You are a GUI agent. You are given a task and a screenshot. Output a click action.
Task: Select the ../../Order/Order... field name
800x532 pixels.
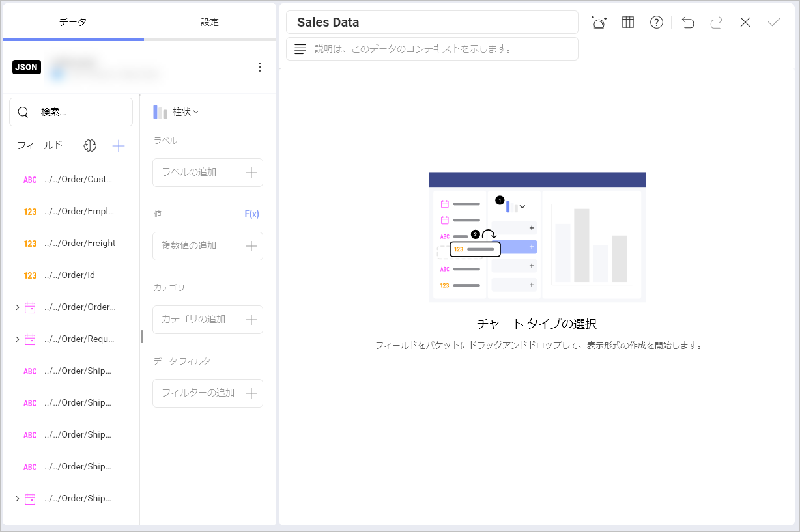tap(80, 307)
